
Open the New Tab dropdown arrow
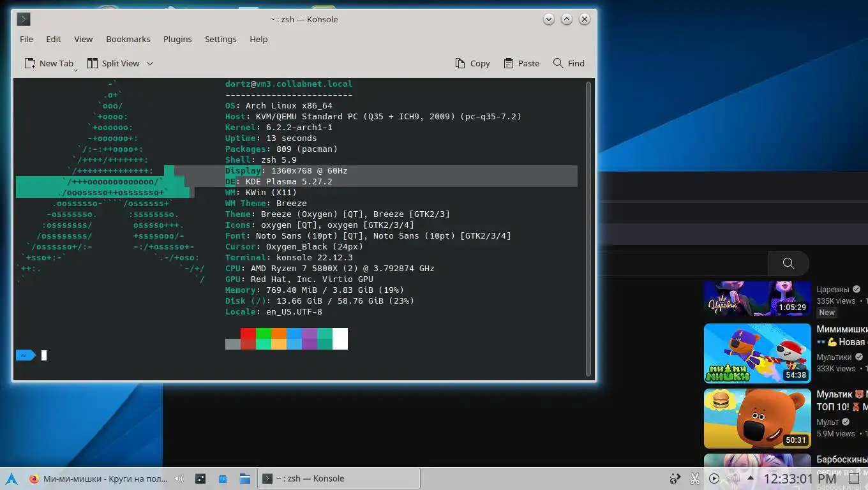tap(76, 69)
